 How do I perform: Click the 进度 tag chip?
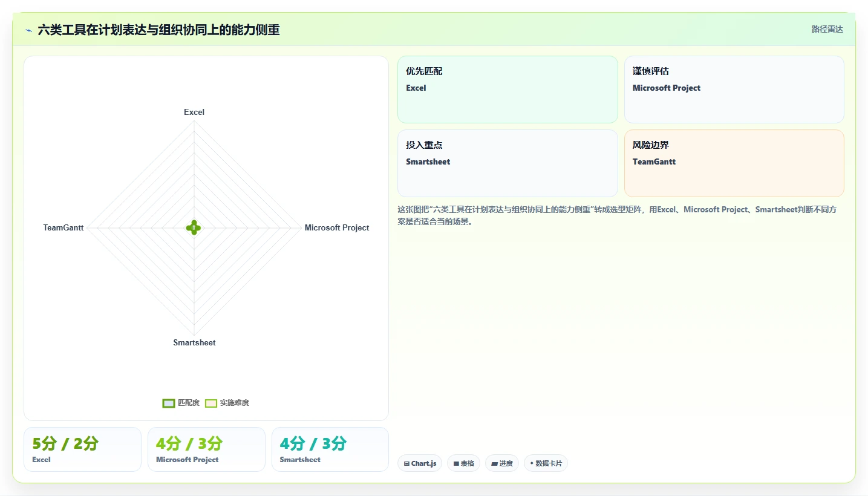[502, 463]
